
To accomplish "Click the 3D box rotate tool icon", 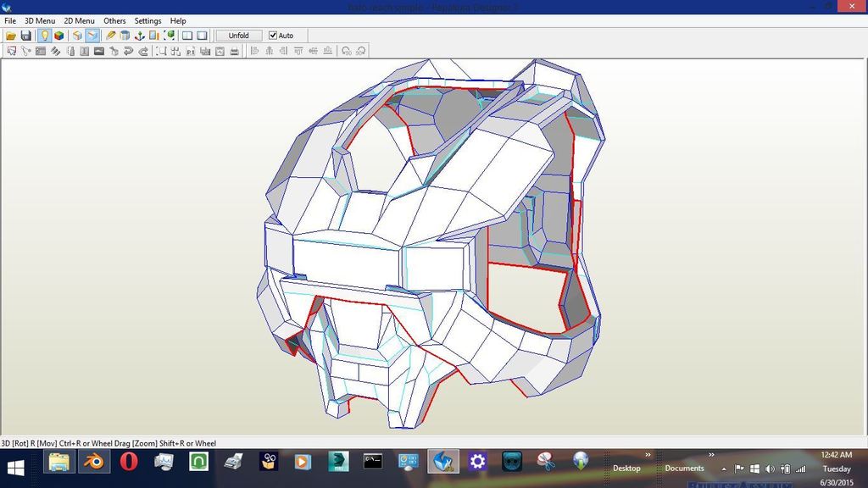I will (114, 51).
